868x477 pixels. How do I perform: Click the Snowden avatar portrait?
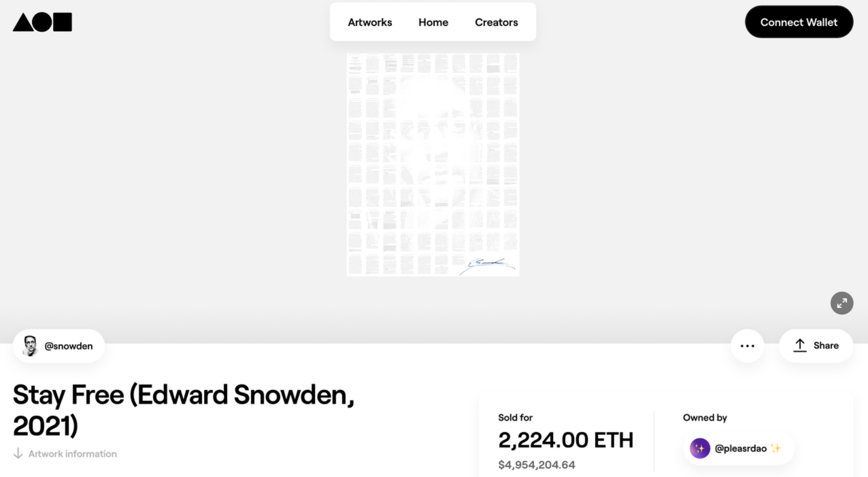(x=30, y=346)
